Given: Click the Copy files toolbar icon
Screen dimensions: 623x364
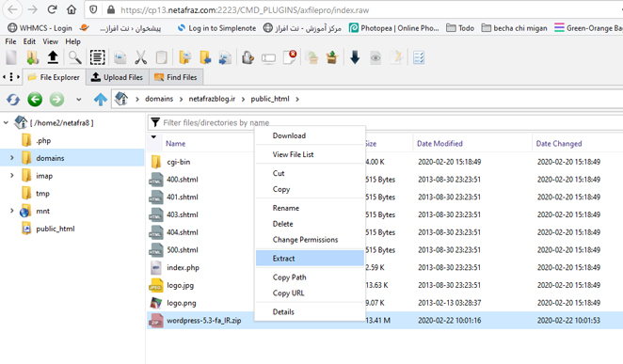Looking at the screenshot, I should pos(120,57).
